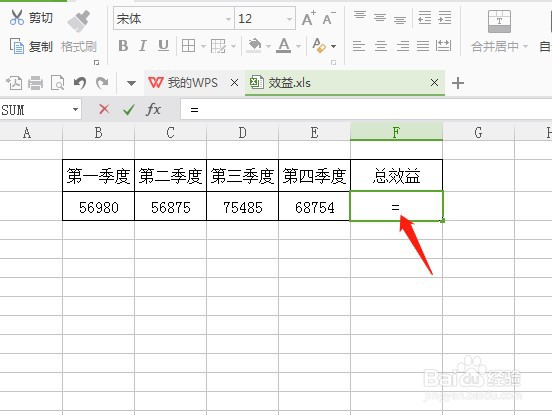Open fill color dropdown arrow
Viewport: 552px width, 415px height.
[x=268, y=46]
